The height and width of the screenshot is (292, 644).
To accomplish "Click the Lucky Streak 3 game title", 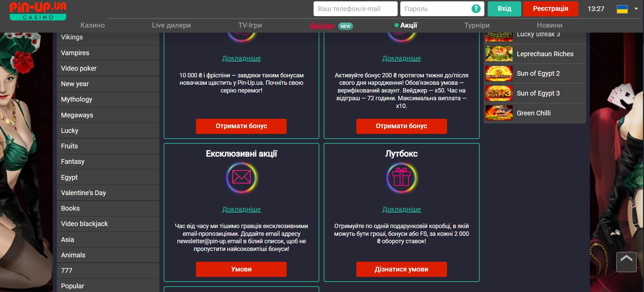I will [x=538, y=35].
